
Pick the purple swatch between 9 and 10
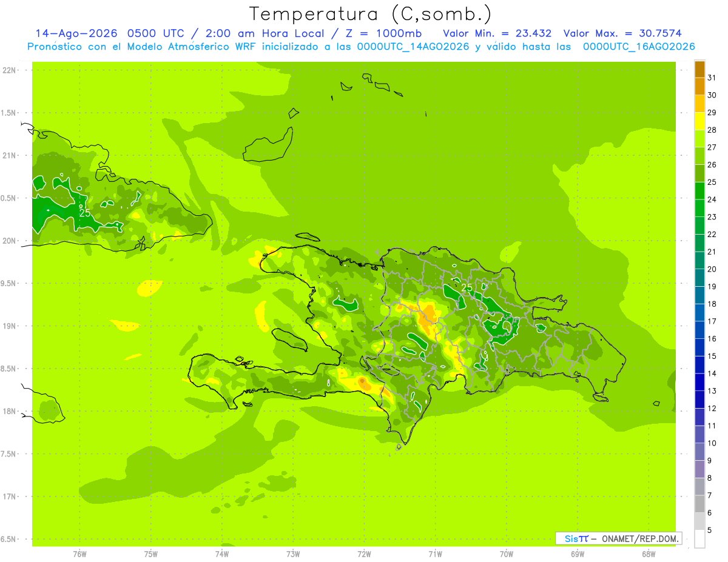pos(699,452)
